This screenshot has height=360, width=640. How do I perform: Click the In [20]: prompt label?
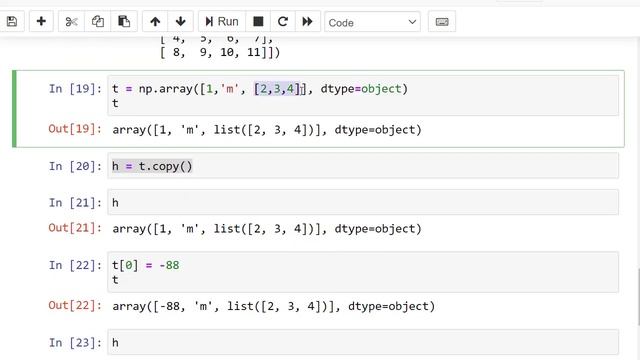75,166
